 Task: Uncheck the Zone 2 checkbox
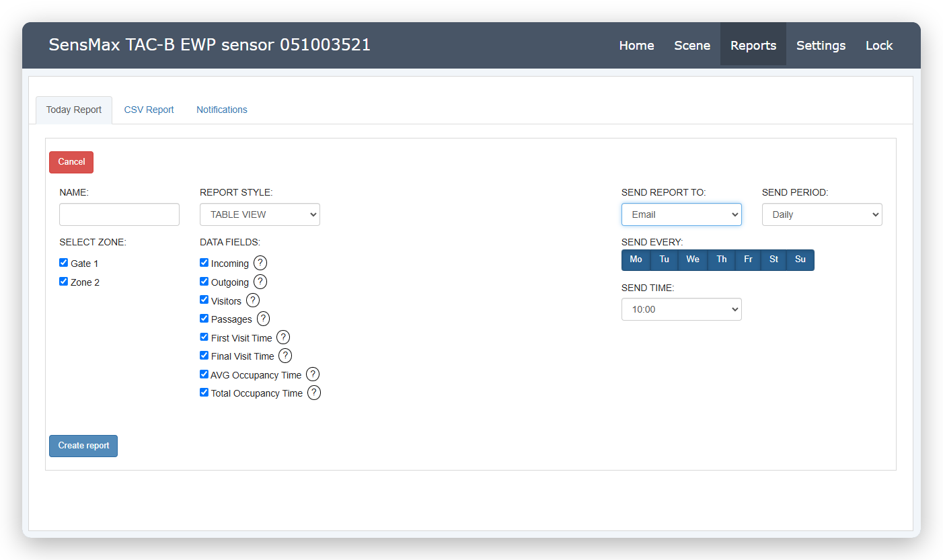64,282
